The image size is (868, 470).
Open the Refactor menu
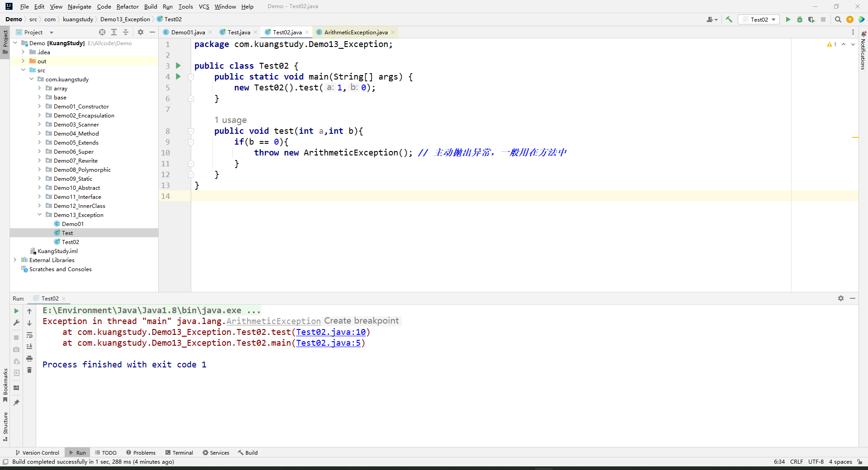click(127, 6)
